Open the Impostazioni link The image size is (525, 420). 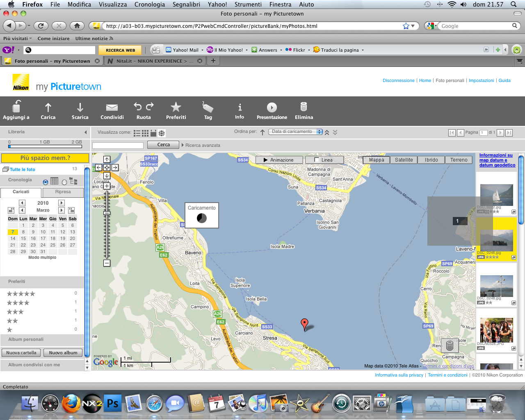point(481,80)
